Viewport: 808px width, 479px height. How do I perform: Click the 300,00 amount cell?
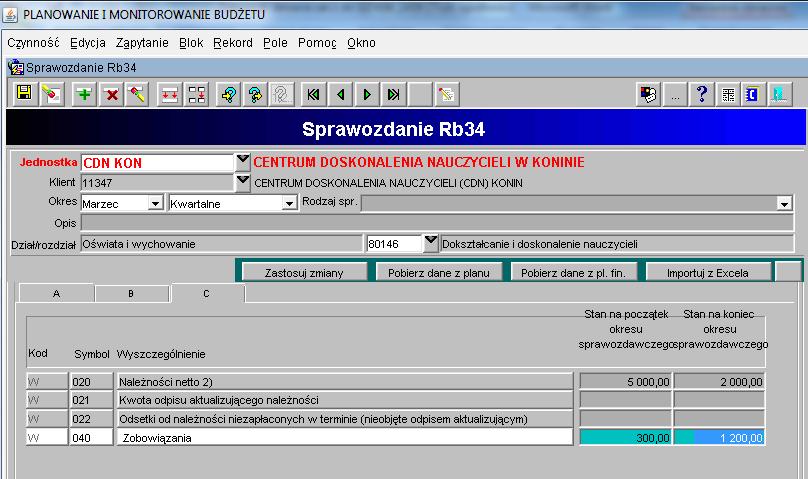click(x=626, y=438)
